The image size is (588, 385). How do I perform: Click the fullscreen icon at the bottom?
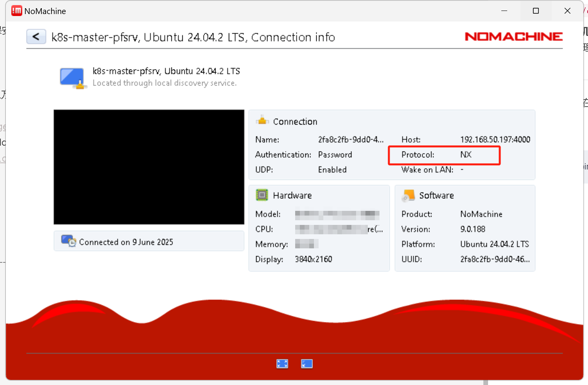282,364
